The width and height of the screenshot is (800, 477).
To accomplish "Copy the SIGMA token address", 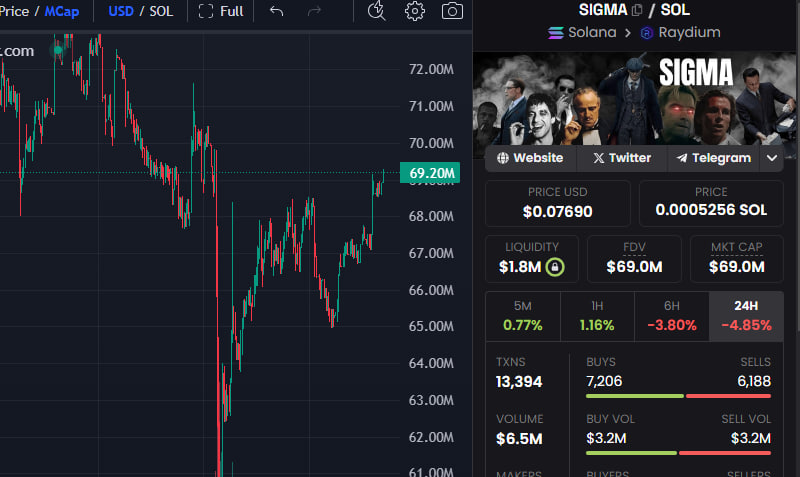I will [637, 10].
